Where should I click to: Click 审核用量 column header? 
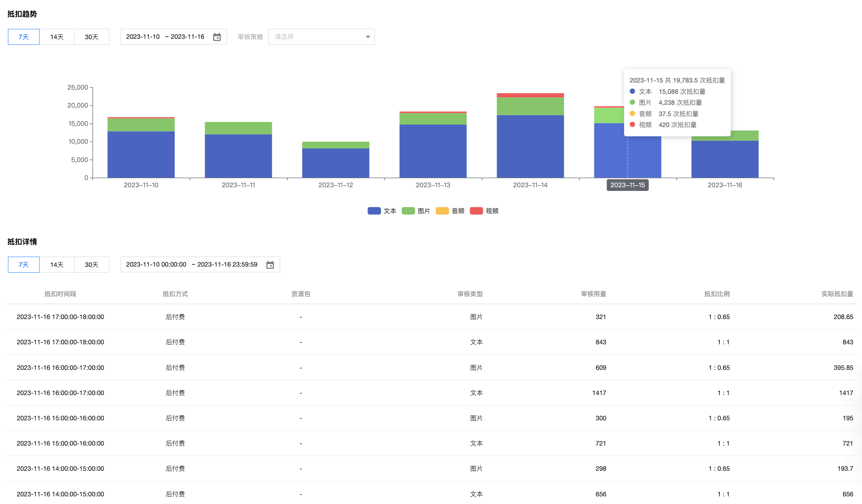(x=593, y=294)
